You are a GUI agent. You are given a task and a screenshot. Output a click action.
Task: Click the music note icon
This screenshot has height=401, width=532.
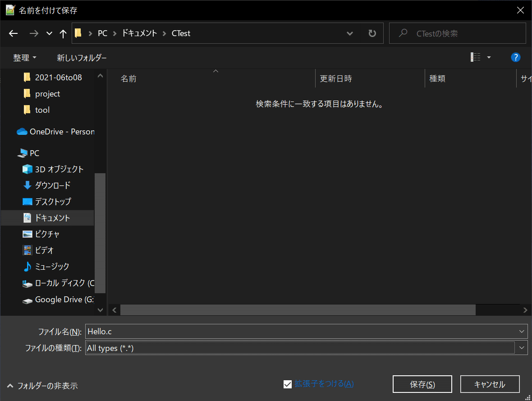click(x=27, y=267)
